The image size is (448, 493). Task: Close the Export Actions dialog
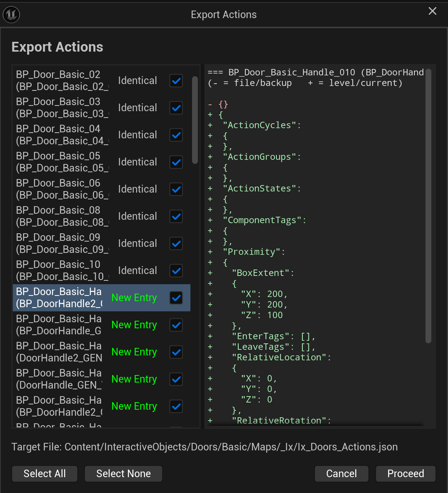coord(433,11)
